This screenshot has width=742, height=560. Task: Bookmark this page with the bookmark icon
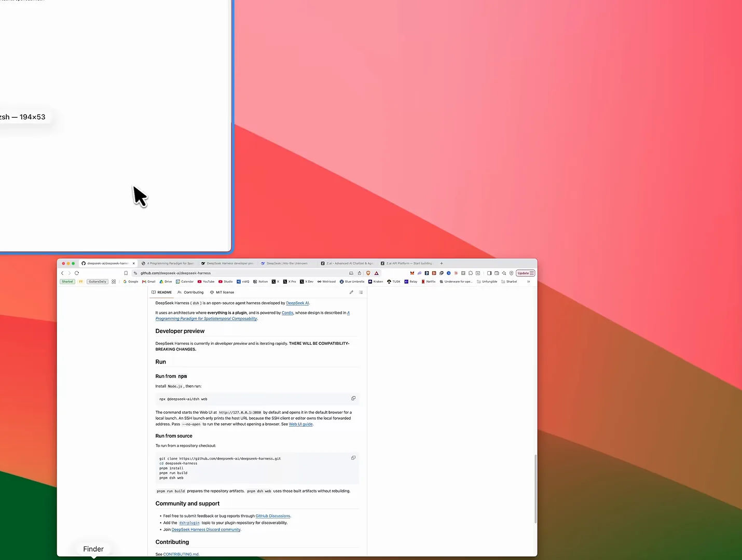126,273
